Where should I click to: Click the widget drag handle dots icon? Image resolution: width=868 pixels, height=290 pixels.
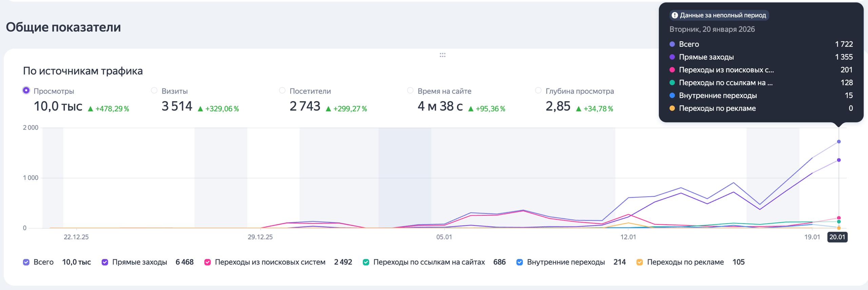click(442, 55)
